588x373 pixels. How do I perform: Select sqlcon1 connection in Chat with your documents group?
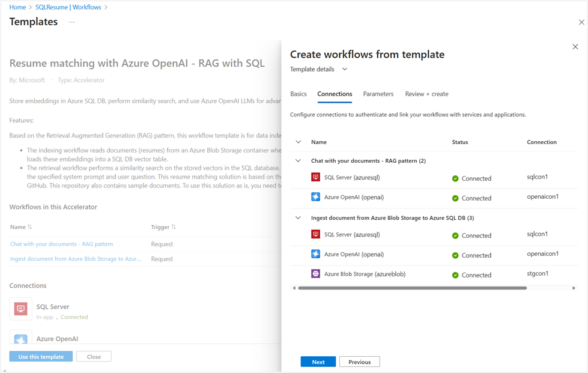click(x=537, y=177)
